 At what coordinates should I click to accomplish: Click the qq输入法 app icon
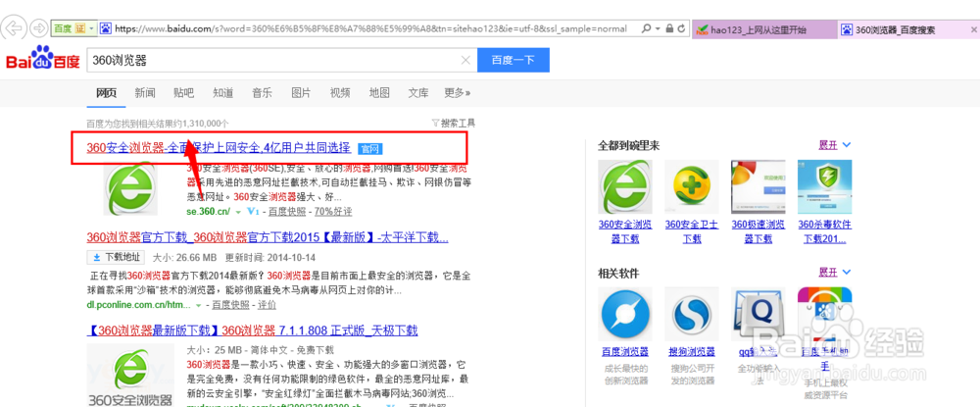pos(758,315)
